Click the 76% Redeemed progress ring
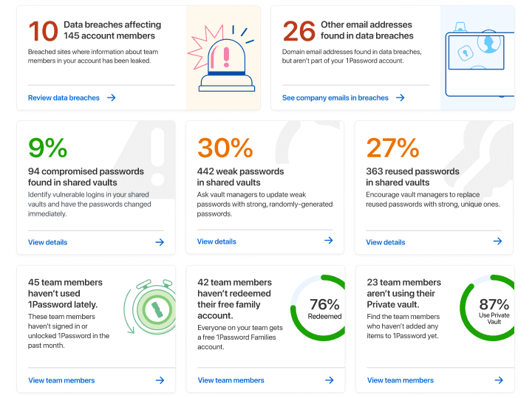Screen dimensions: 532x398 tap(324, 309)
